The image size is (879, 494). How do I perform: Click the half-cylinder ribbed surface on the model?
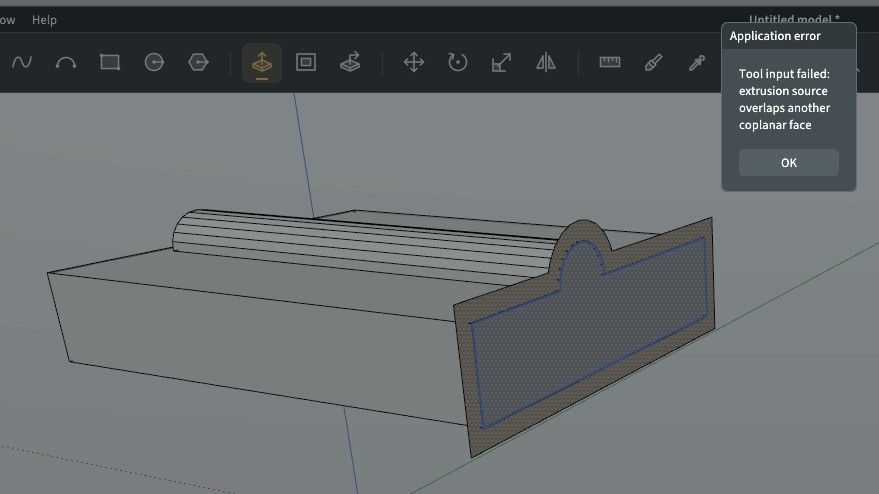click(359, 241)
